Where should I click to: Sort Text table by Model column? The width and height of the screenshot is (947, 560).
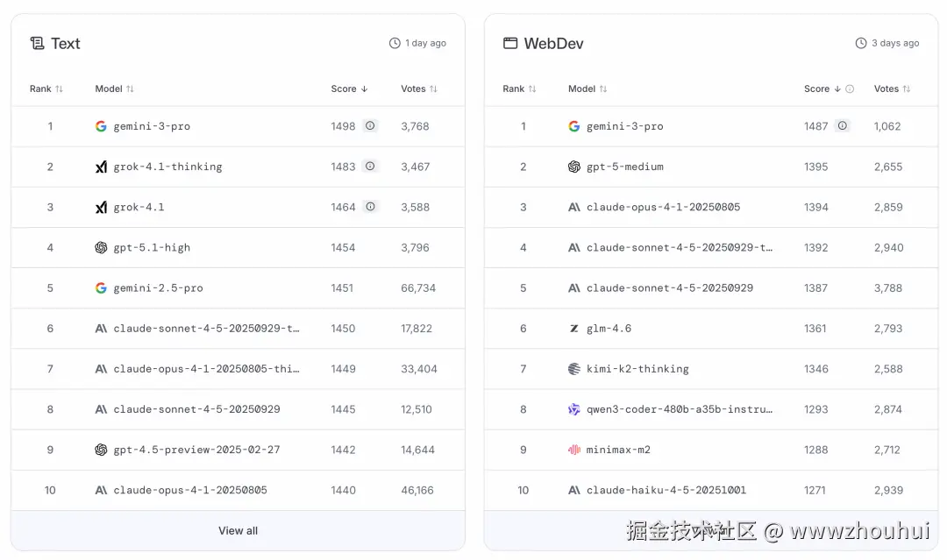tap(114, 89)
